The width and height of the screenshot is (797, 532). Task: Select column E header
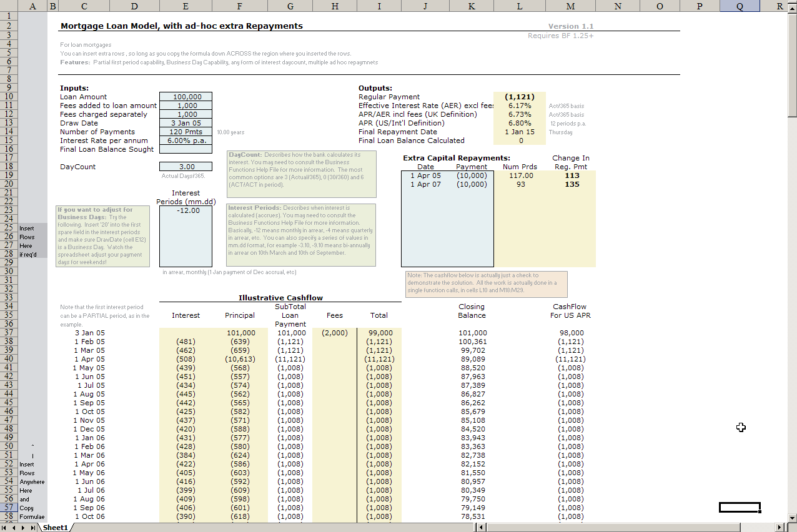tap(186, 6)
